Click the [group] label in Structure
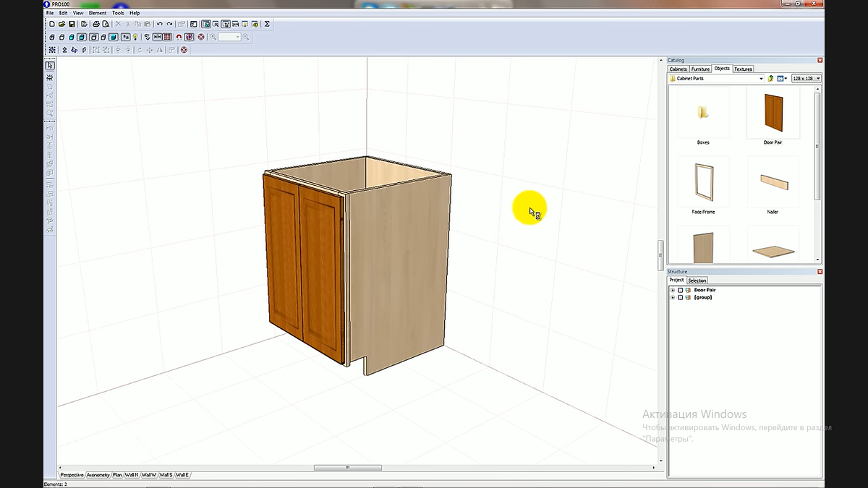The image size is (868, 488). (x=703, y=297)
